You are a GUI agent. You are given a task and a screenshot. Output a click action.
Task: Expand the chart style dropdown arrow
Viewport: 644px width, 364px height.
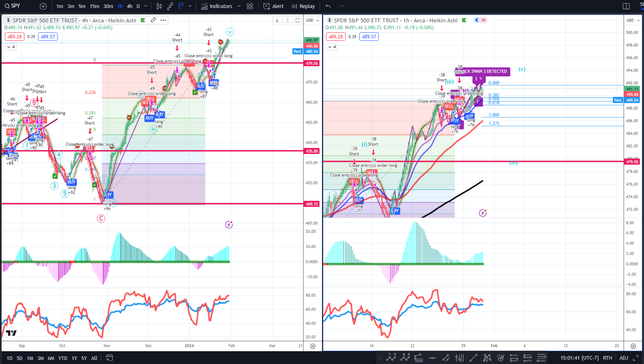pos(190,6)
